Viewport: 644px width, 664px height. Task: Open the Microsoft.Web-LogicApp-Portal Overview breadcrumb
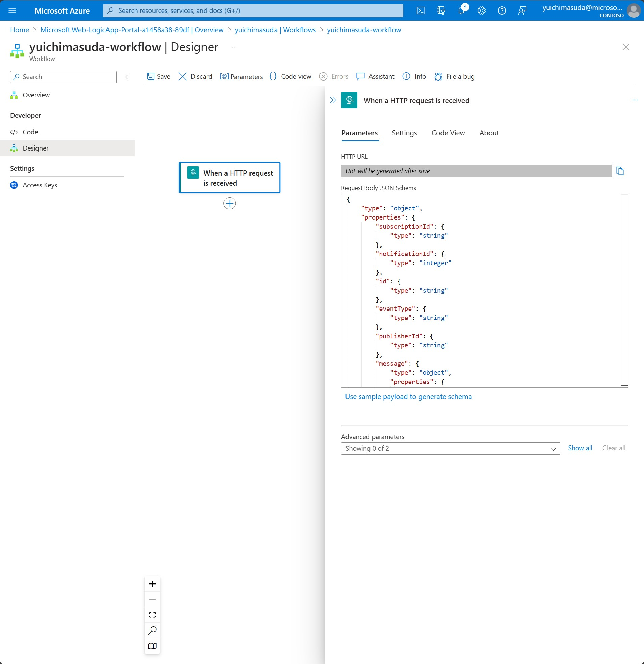(132, 30)
